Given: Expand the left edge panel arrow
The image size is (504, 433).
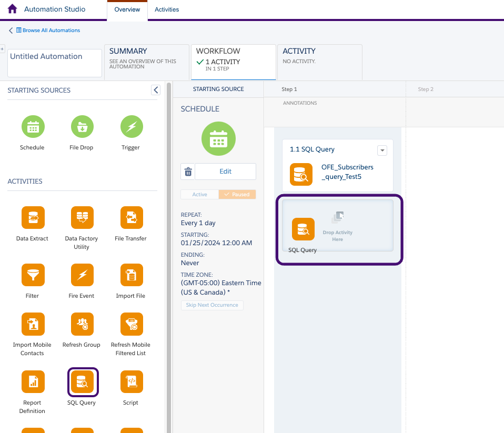Looking at the screenshot, I should point(3,48).
